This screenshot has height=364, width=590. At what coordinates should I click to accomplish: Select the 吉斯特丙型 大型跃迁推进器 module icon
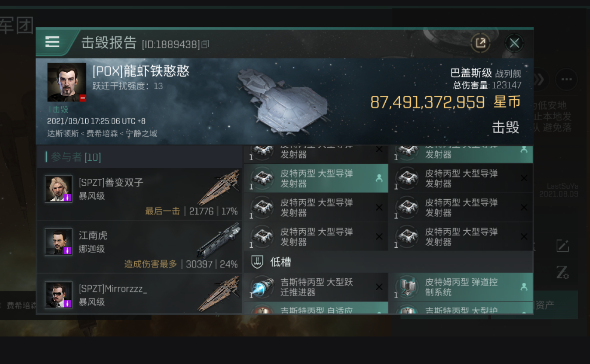click(262, 287)
